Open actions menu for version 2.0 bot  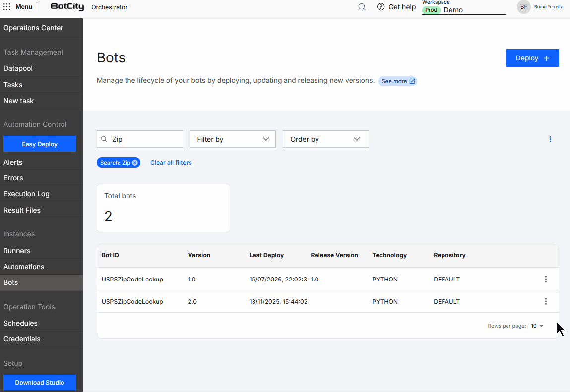pyautogui.click(x=546, y=301)
